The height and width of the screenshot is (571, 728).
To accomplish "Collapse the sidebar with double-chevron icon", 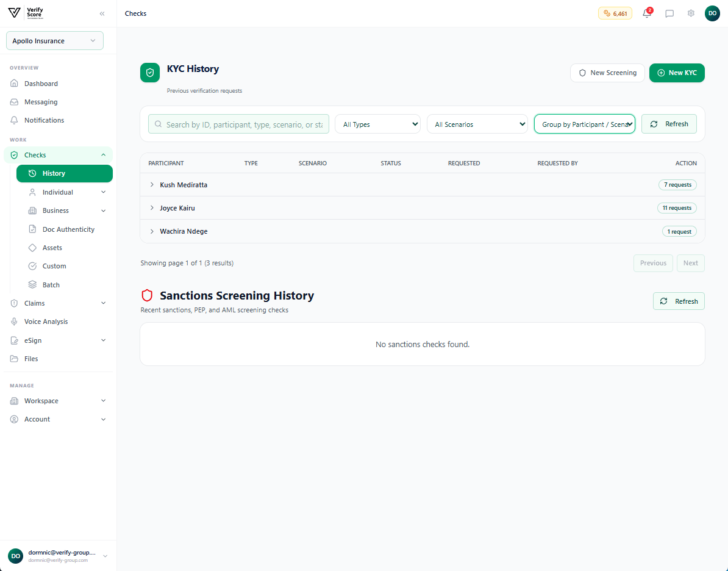I will pyautogui.click(x=102, y=13).
